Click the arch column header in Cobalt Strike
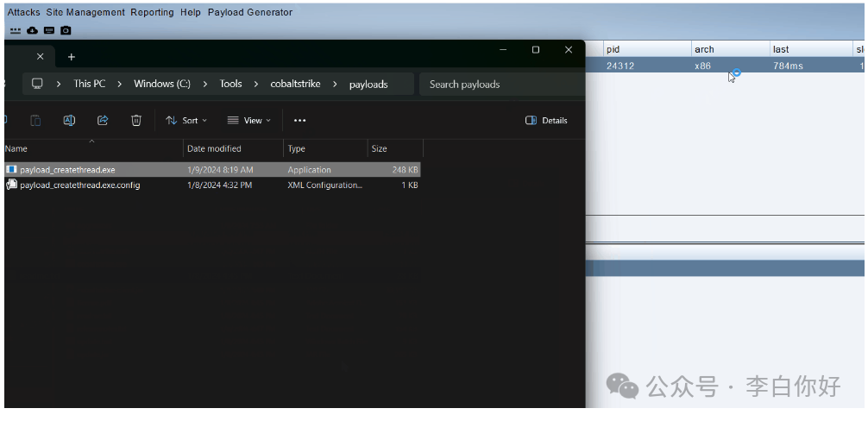The width and height of the screenshot is (868, 421). click(730, 49)
